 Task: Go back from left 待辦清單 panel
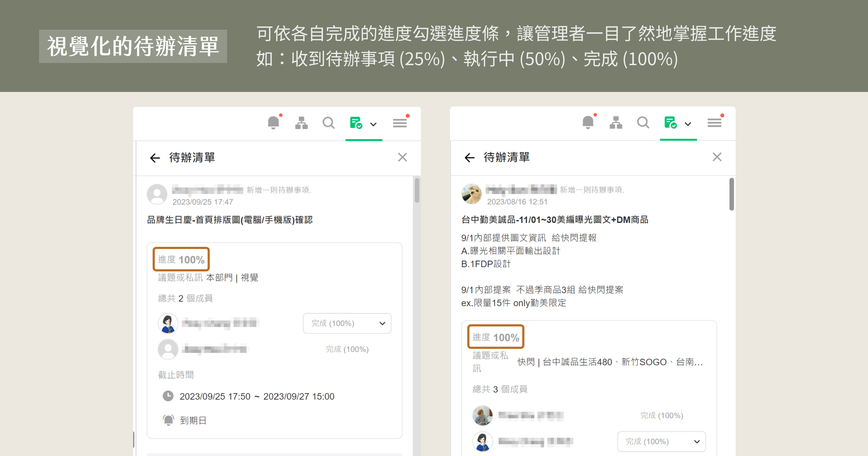(155, 158)
